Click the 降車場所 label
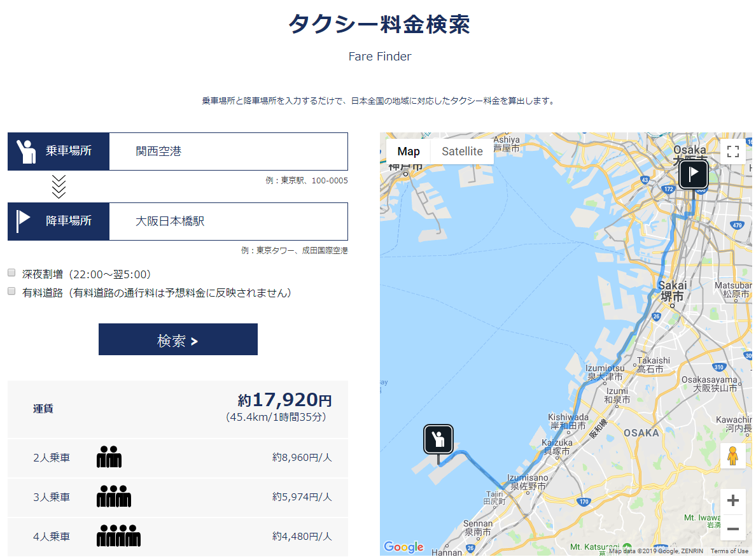756x557 pixels. 69,221
